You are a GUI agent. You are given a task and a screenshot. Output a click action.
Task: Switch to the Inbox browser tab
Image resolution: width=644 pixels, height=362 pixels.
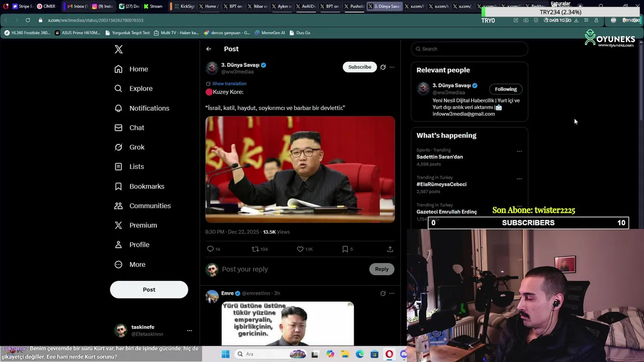click(77, 7)
